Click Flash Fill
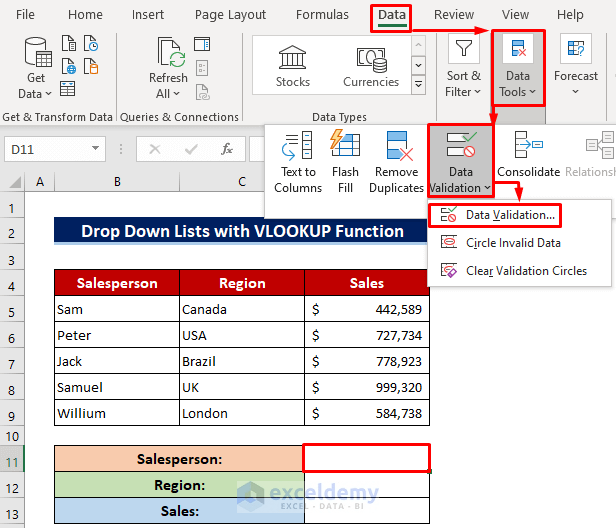This screenshot has height=528, width=616. [345, 162]
